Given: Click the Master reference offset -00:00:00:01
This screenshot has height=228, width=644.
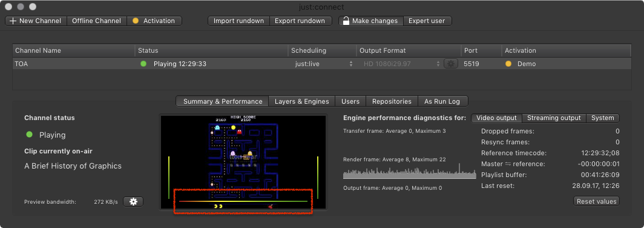Looking at the screenshot, I should click(x=599, y=164).
